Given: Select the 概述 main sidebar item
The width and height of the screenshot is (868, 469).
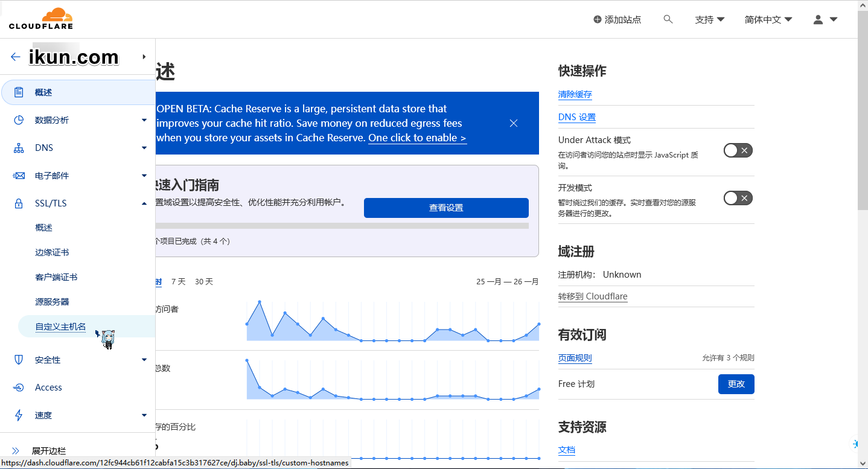Looking at the screenshot, I should (x=78, y=92).
